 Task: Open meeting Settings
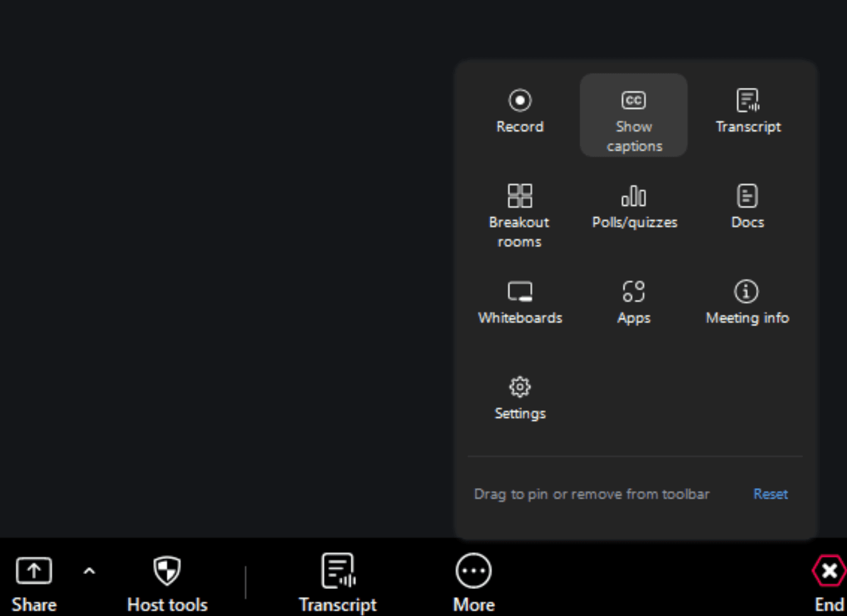click(x=520, y=396)
